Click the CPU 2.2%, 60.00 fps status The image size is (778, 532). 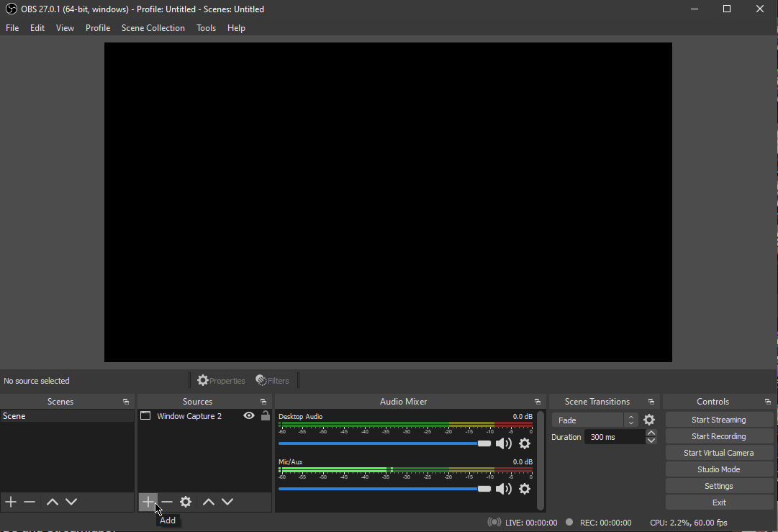click(x=689, y=522)
